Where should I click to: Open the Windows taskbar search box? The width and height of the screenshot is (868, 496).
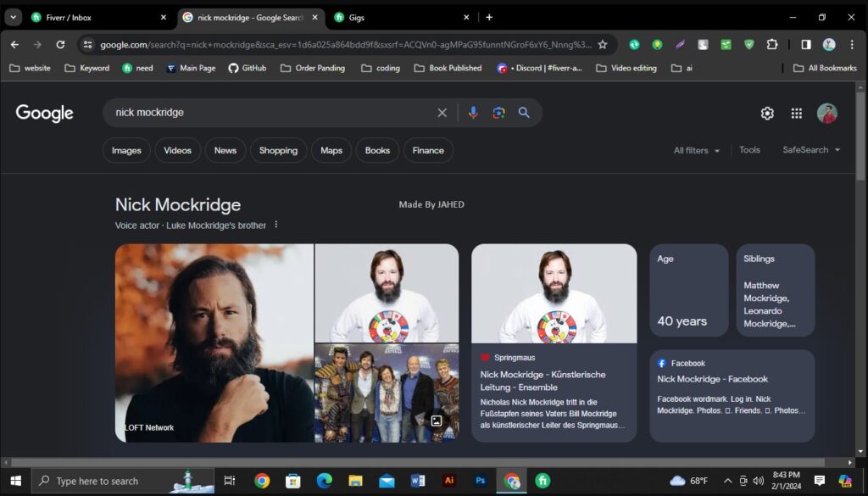coord(123,481)
